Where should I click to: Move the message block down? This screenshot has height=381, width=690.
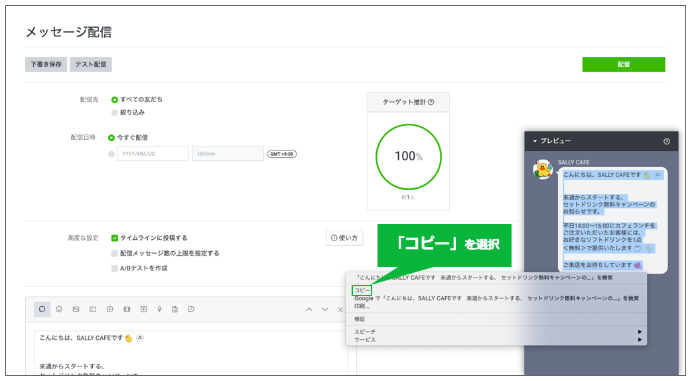tap(325, 309)
